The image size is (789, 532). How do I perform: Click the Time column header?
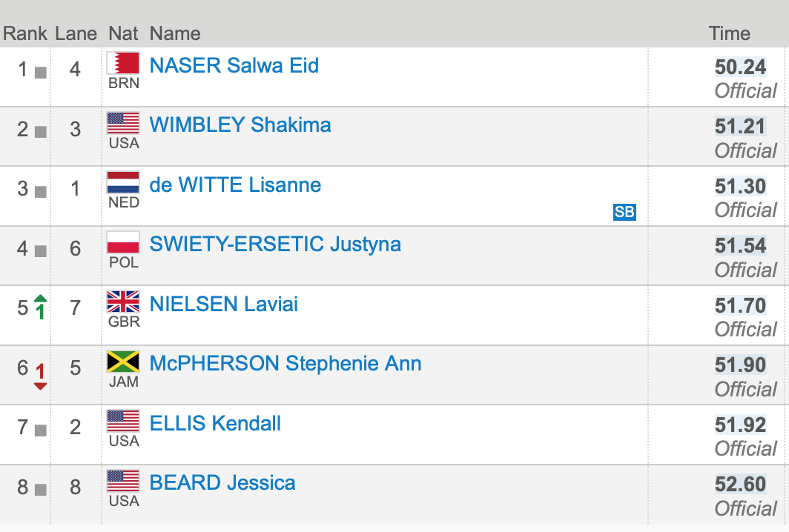(729, 33)
